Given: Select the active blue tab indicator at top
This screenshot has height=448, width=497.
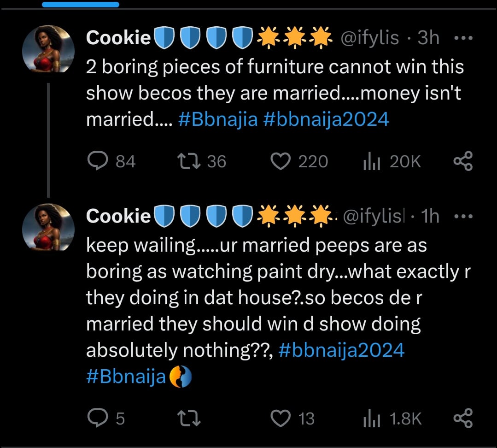Looking at the screenshot, I should click(81, 5).
